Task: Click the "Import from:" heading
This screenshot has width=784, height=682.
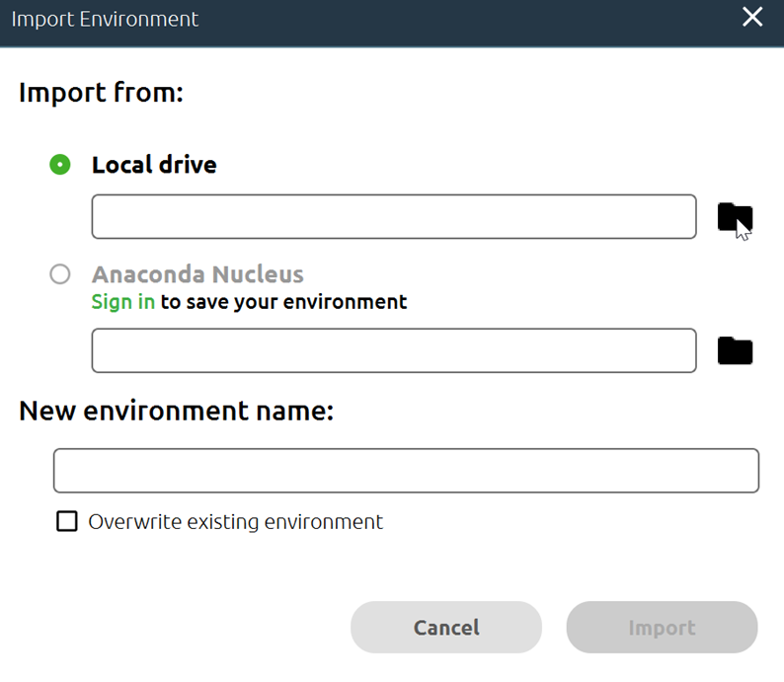Action: (x=102, y=94)
